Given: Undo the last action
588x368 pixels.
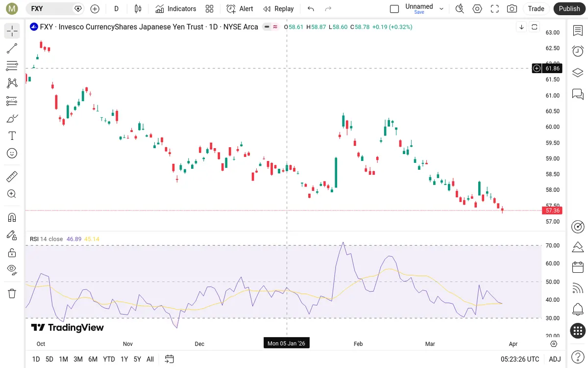Looking at the screenshot, I should click(311, 8).
